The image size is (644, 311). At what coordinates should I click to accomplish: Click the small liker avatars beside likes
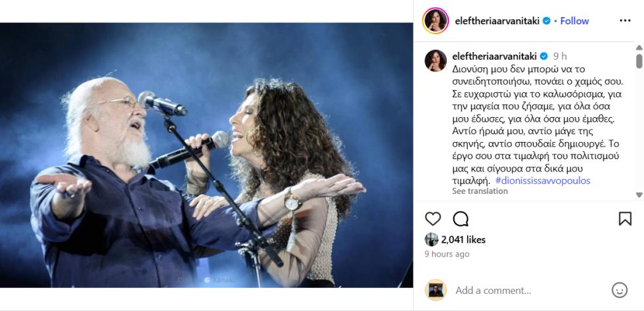click(x=432, y=239)
